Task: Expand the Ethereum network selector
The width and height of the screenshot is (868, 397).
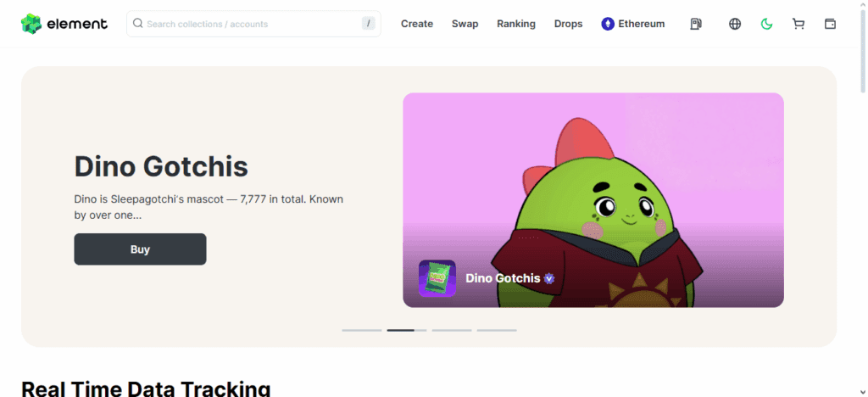Action: [633, 24]
